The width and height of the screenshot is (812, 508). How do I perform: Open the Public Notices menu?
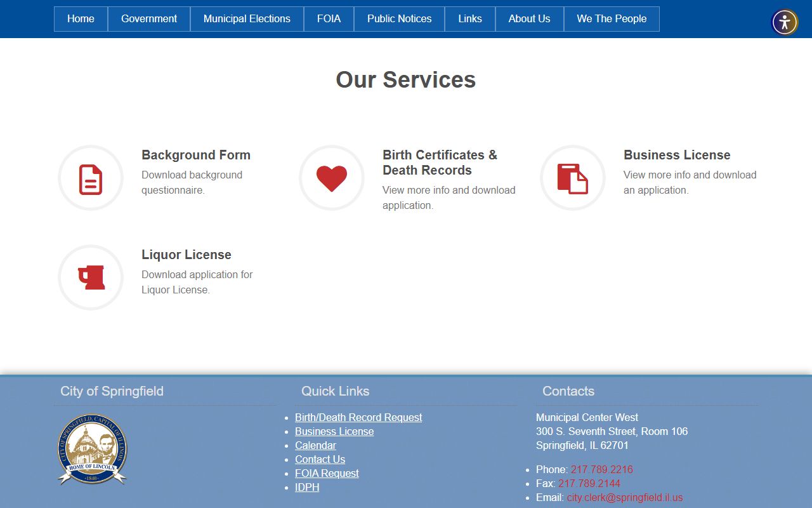[x=399, y=19]
